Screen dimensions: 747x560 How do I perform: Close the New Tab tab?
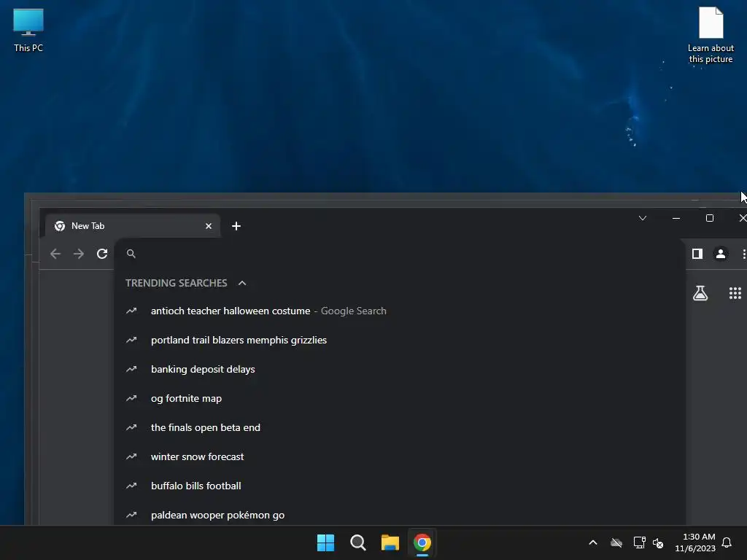[x=208, y=226]
